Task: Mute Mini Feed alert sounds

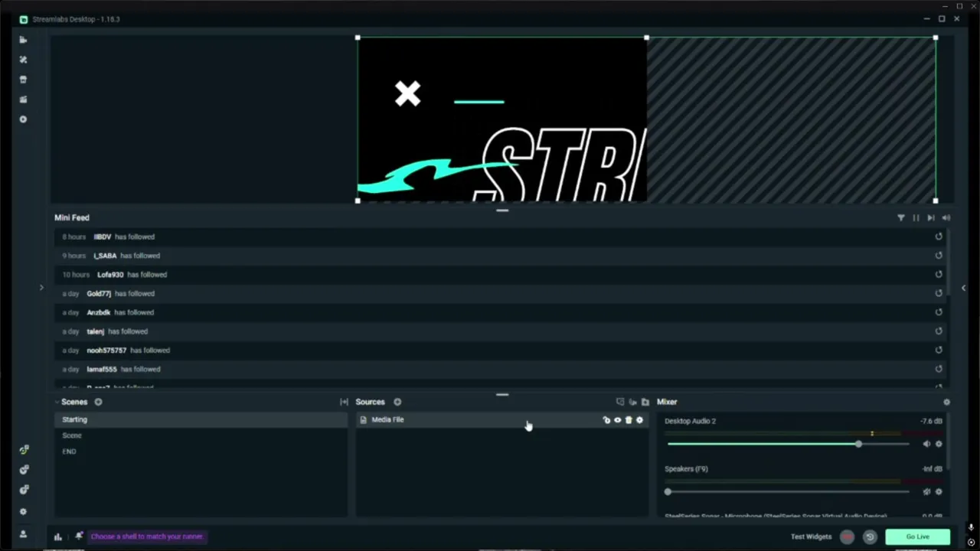Action: coord(946,218)
